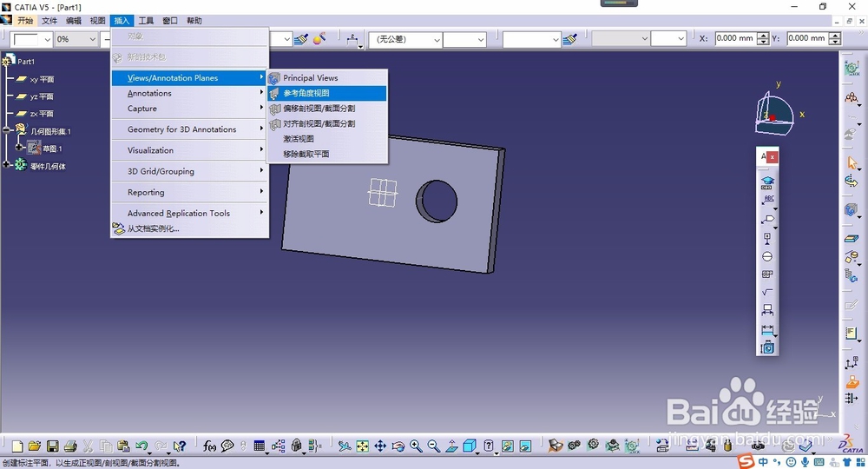
Task: Click the New document icon
Action: (17, 446)
